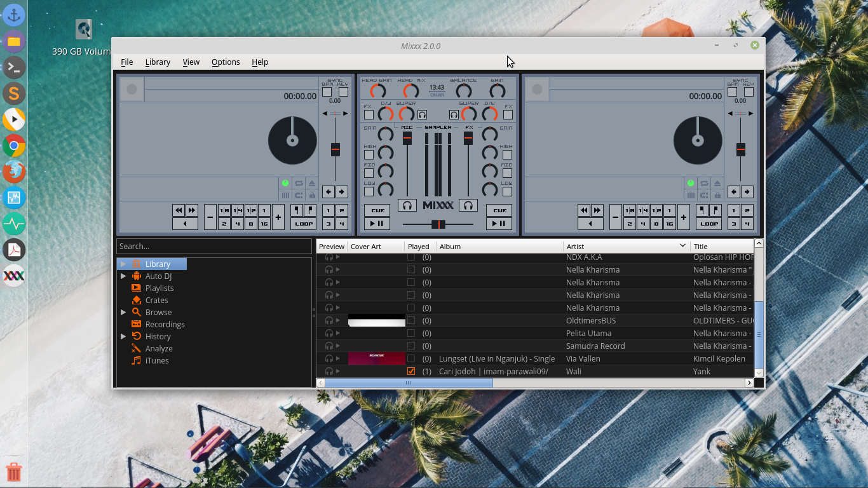Halve the loop with left deck minus button

coord(210,217)
